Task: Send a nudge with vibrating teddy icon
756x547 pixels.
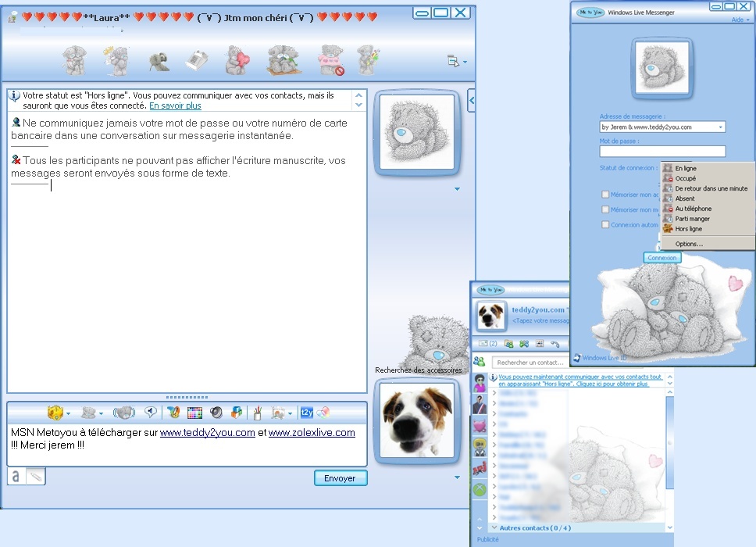Action: 124,413
